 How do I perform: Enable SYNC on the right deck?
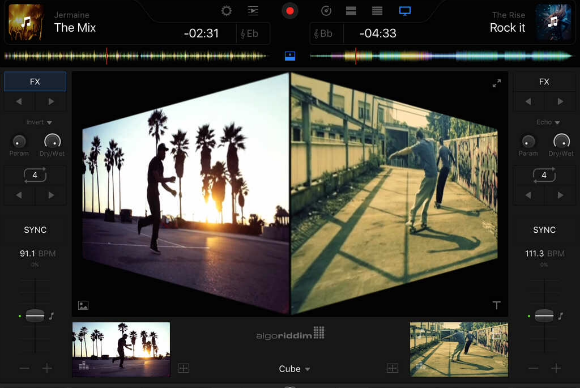pos(544,230)
